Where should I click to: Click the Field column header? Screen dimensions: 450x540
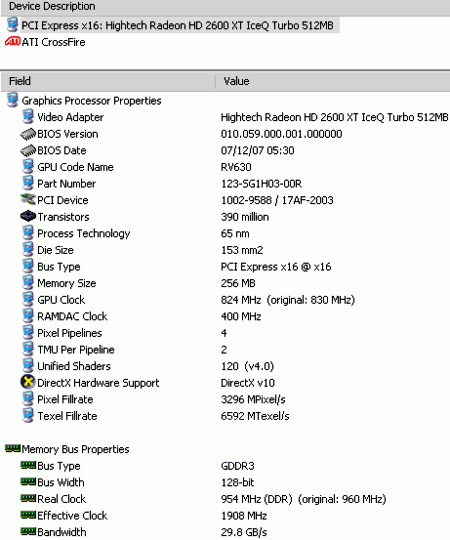click(108, 81)
